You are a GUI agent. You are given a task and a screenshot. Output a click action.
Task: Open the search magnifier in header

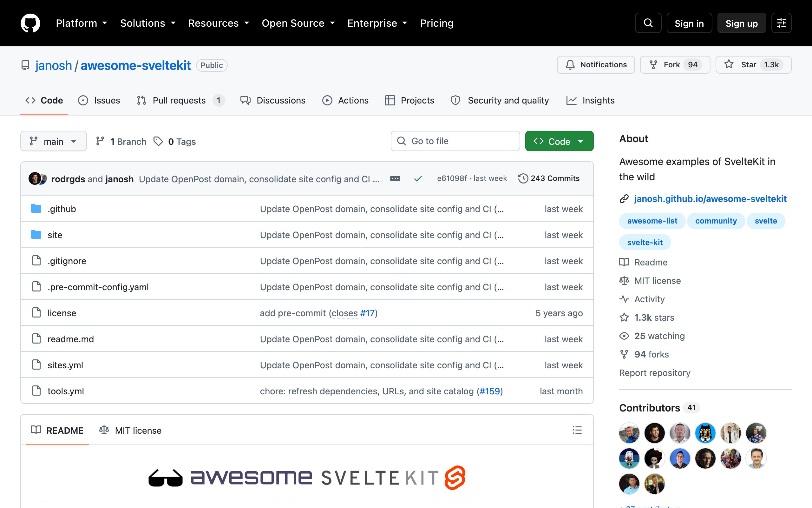coord(648,23)
